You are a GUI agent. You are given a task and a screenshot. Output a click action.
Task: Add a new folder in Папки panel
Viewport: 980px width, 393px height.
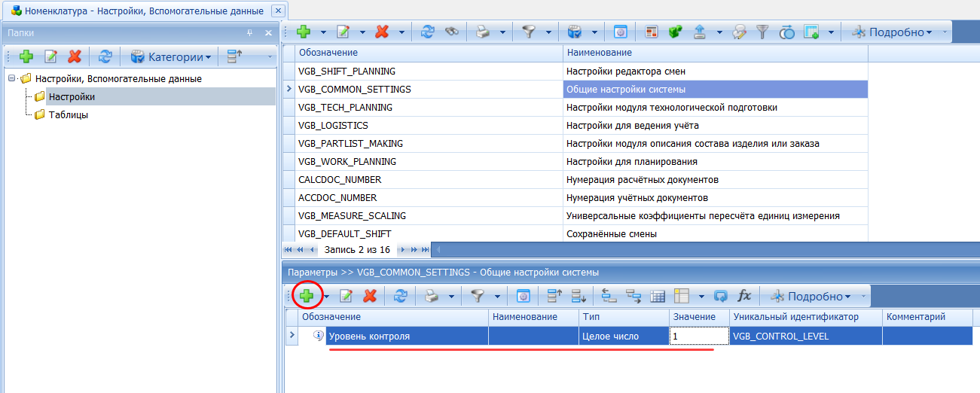point(26,56)
